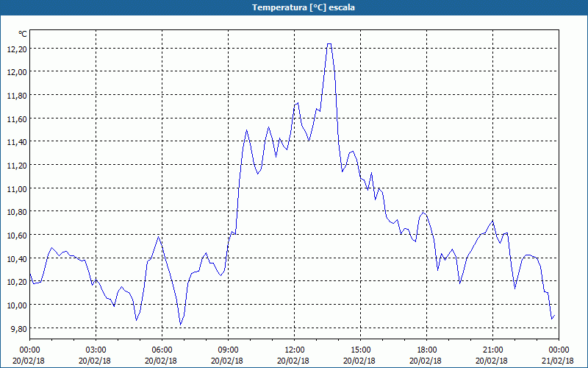Image resolution: width=588 pixels, height=368 pixels.
Task: Click the 11,80 y-axis value
Action: pos(17,96)
